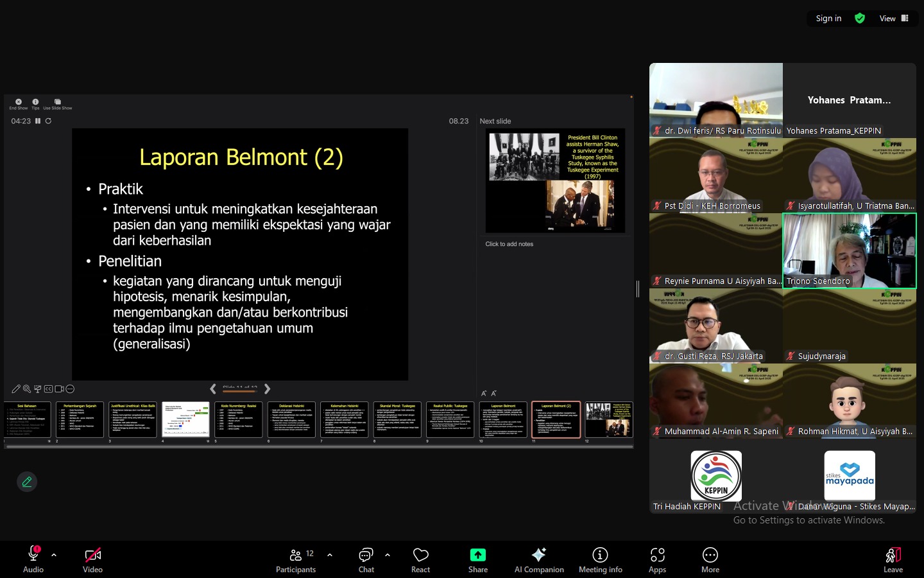Select slide 4 timeline chart thumbnail
Viewport: 924px width, 578px height.
pos(185,420)
